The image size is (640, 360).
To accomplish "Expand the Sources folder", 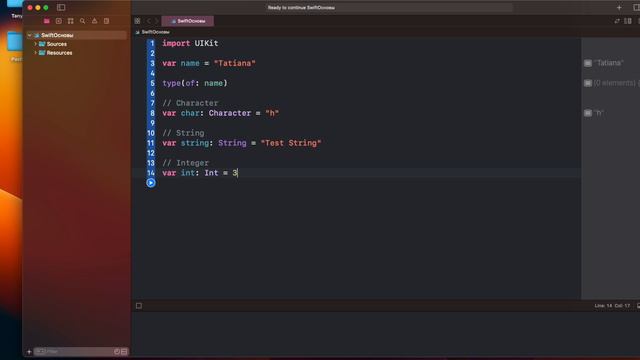I will tap(36, 44).
